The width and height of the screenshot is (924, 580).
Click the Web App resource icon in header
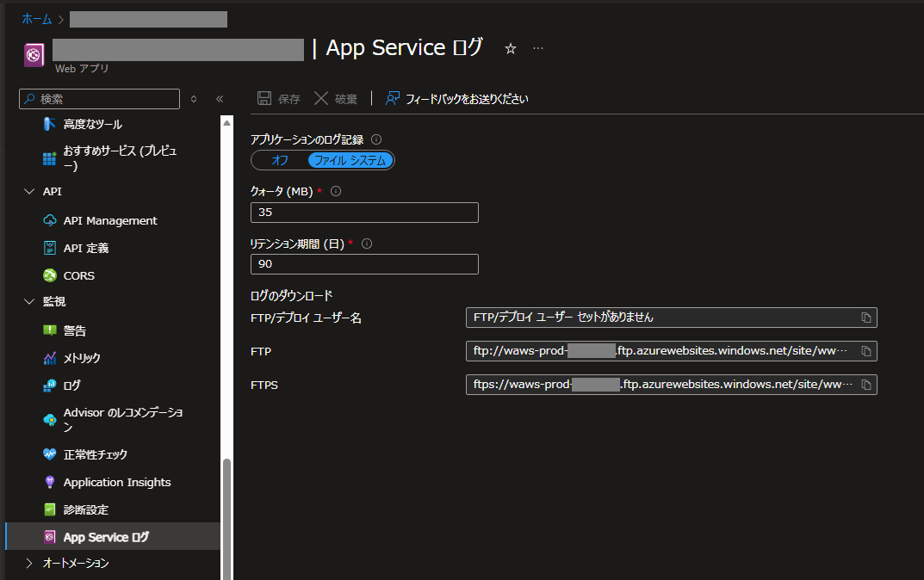34,55
